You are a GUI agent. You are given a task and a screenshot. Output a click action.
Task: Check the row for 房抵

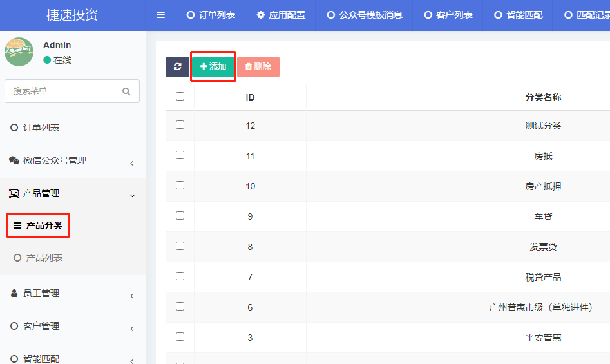[180, 155]
